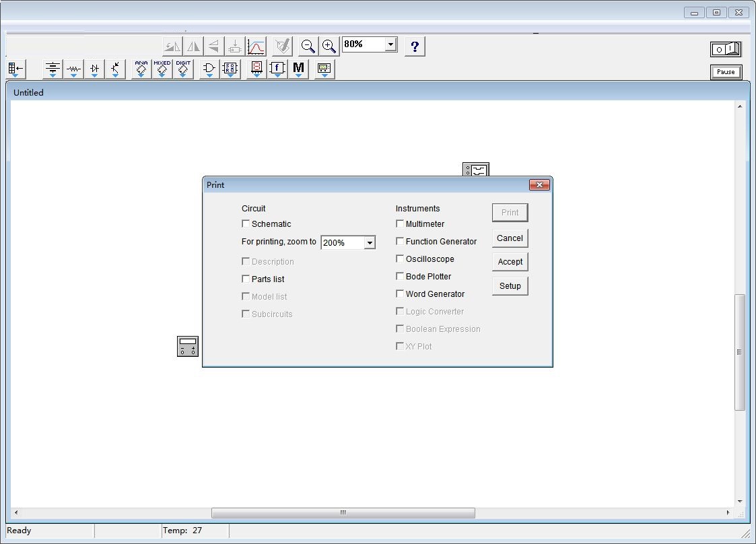Toggle the simulation power switch
The height and width of the screenshot is (544, 756).
(x=726, y=49)
